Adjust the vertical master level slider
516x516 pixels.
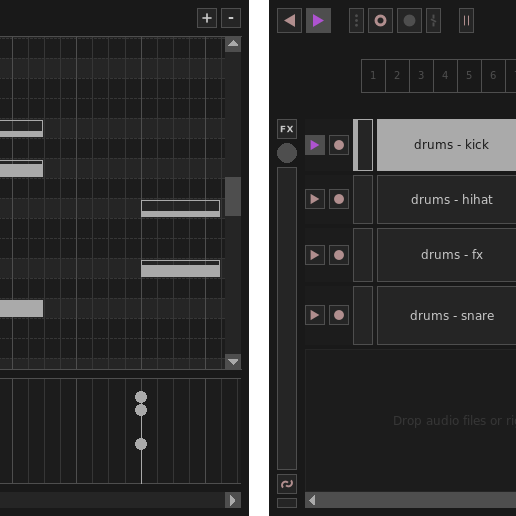[x=287, y=318]
